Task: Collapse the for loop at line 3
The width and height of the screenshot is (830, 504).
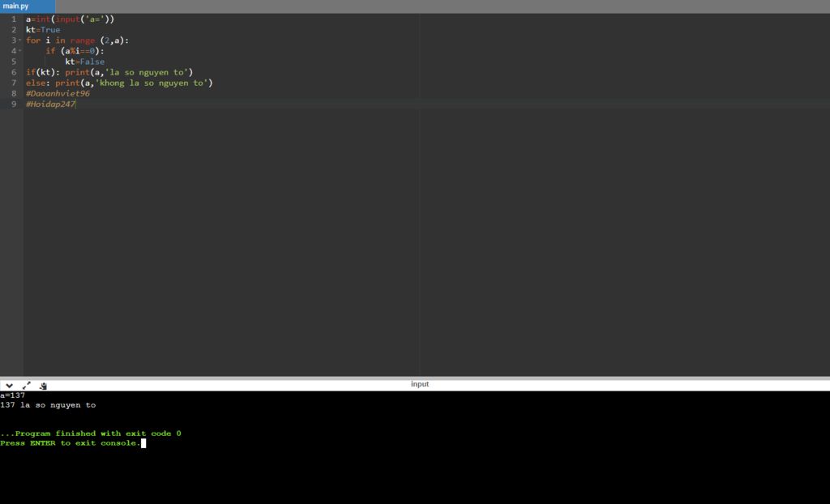Action: tap(20, 41)
